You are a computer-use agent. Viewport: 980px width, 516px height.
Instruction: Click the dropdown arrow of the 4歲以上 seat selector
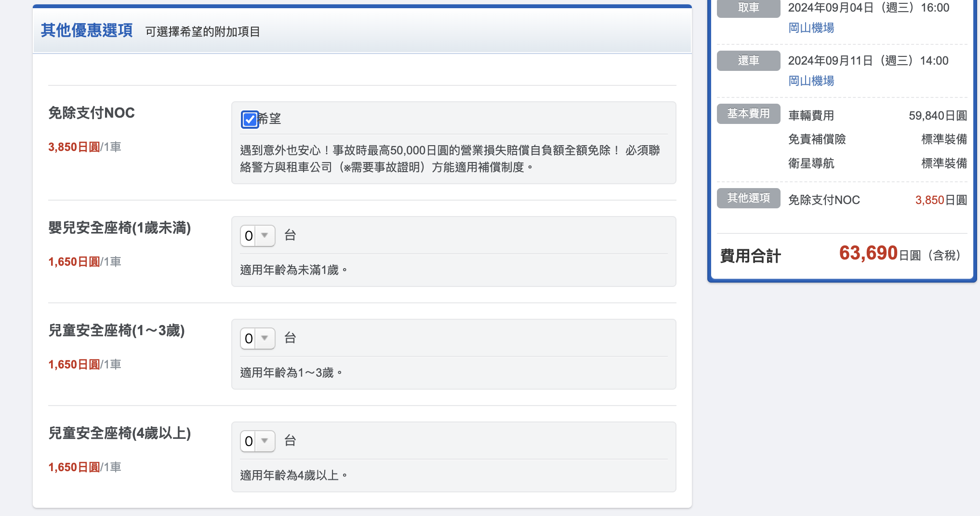(x=265, y=441)
